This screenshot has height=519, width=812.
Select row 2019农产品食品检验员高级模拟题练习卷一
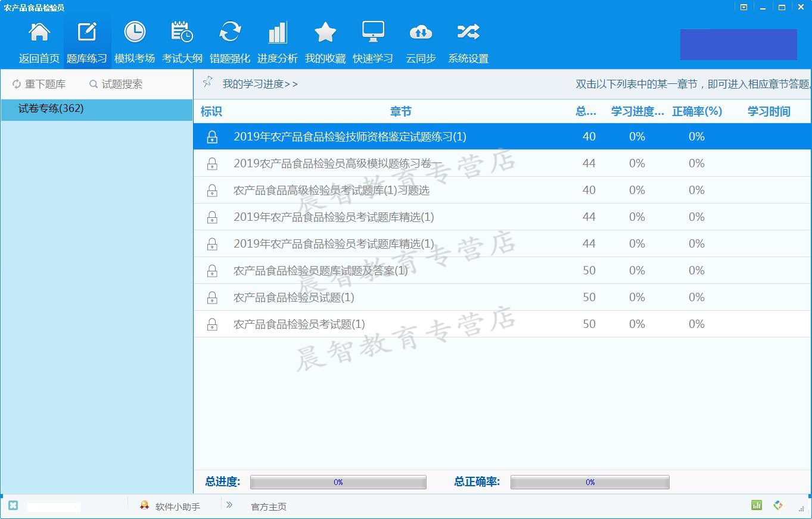[x=502, y=164]
